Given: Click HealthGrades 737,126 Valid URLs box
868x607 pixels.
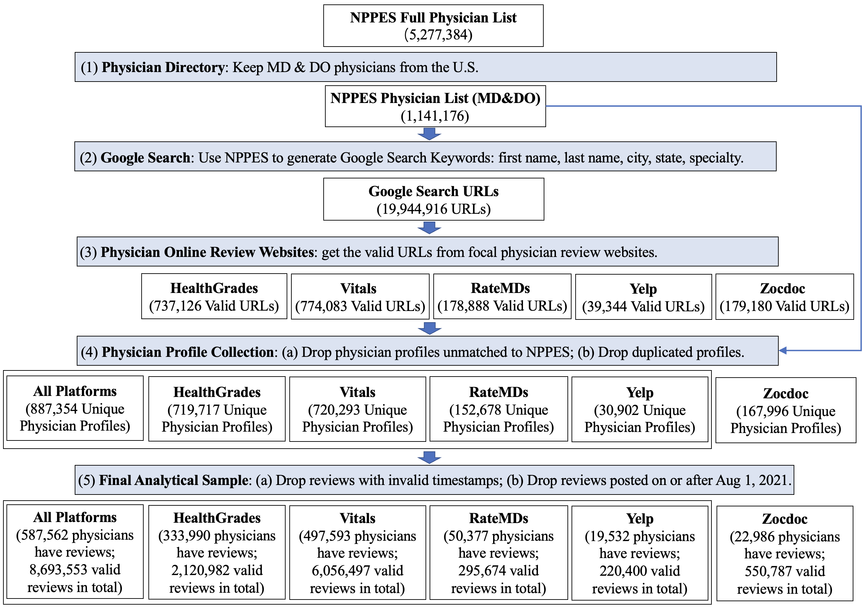Looking at the screenshot, I should [214, 296].
